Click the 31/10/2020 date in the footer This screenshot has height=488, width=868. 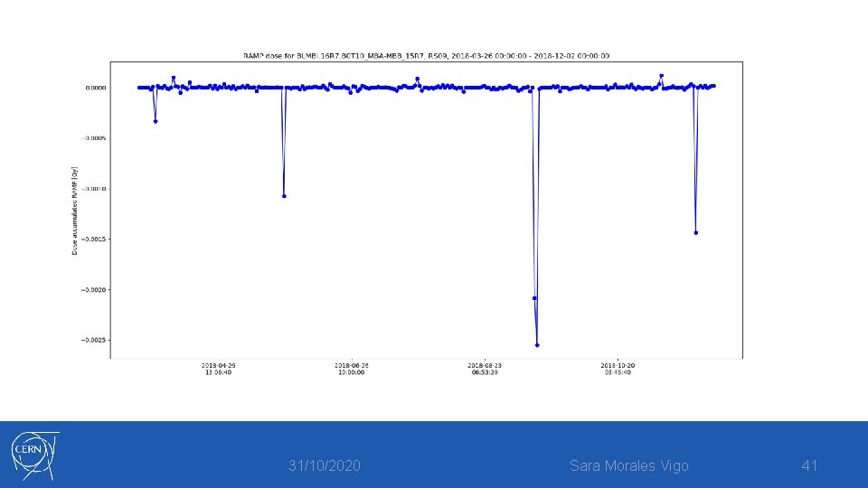[x=325, y=466]
